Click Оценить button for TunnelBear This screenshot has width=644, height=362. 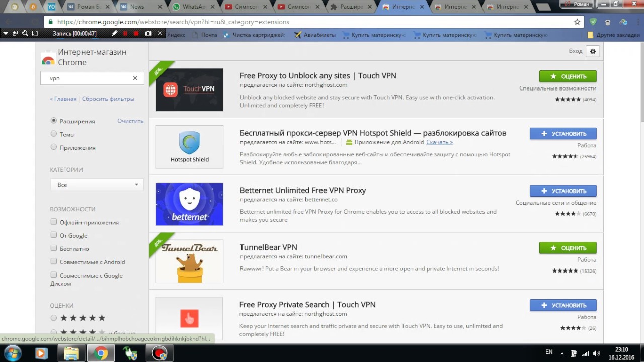click(x=568, y=248)
